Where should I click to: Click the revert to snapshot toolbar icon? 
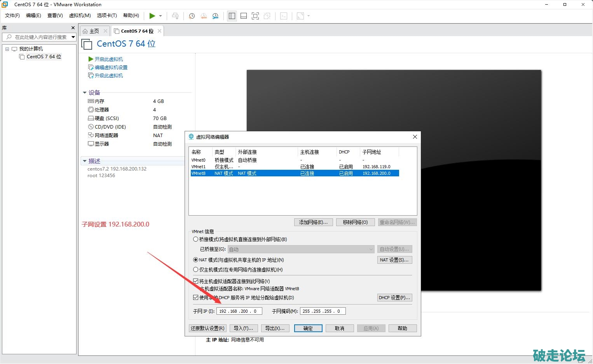click(x=204, y=16)
